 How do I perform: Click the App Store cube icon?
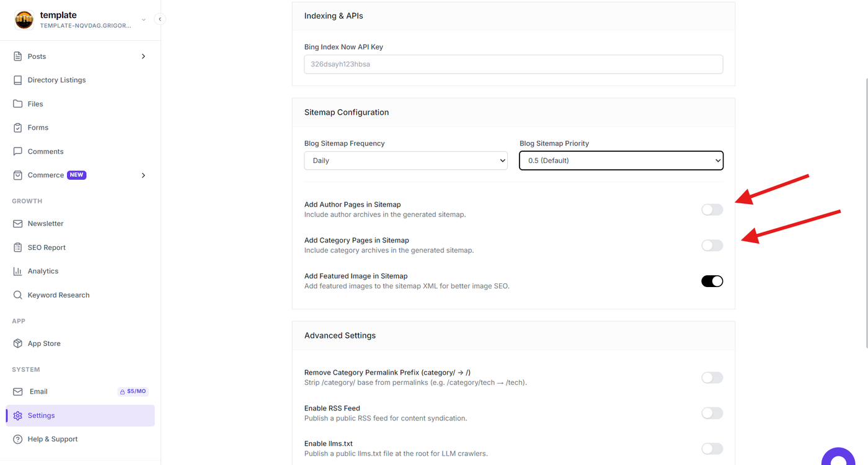click(x=17, y=343)
